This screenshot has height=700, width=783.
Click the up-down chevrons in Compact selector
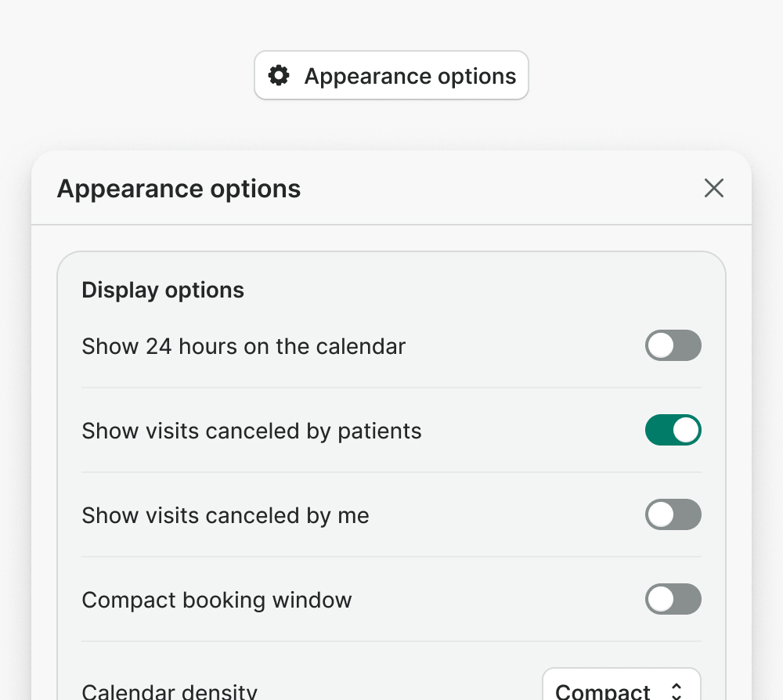coord(677,691)
